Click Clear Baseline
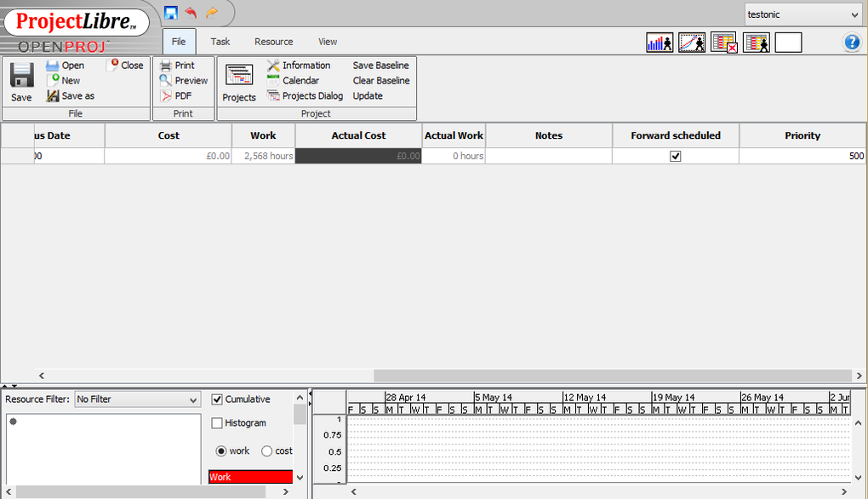 [381, 80]
